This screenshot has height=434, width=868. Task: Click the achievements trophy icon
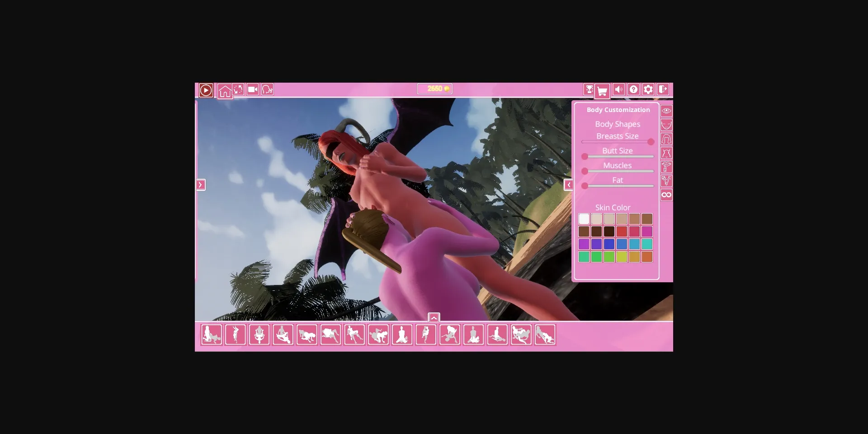[589, 89]
